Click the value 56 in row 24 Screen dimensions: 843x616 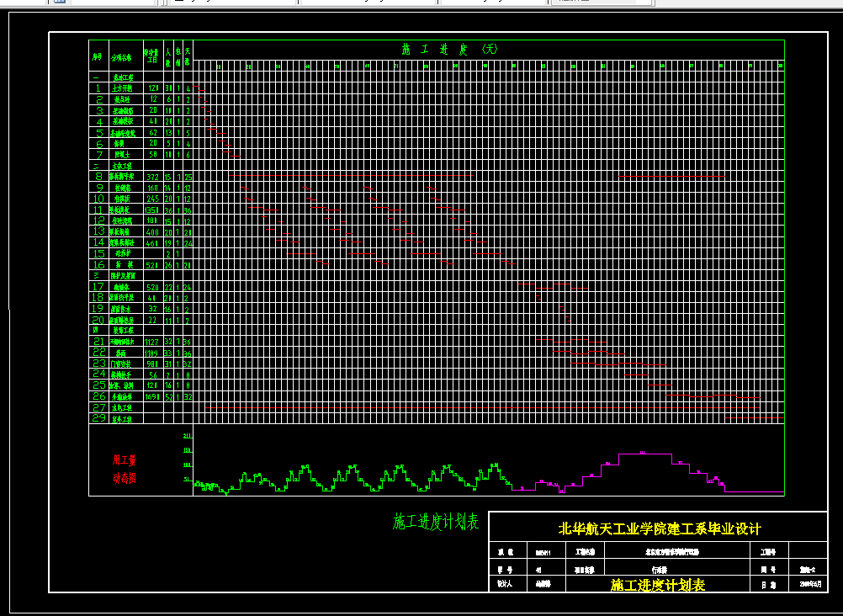point(153,375)
